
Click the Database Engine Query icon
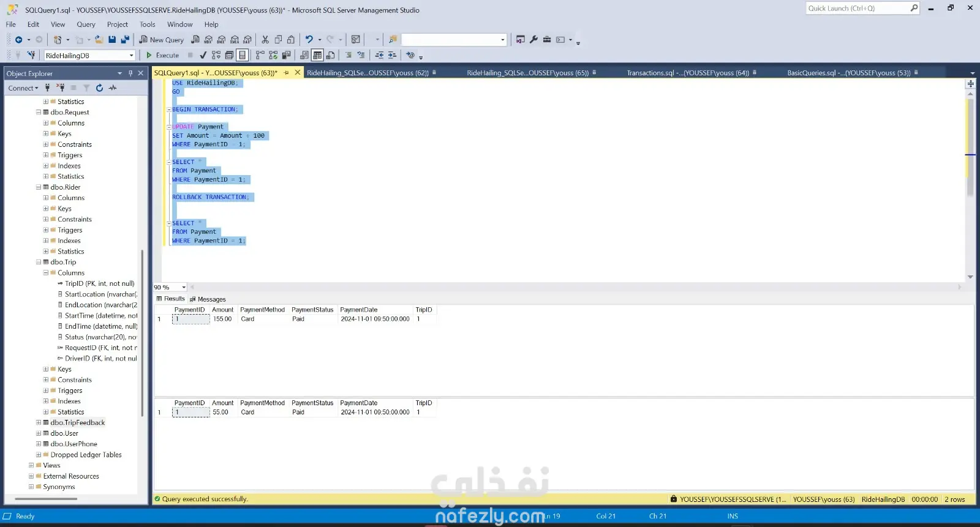pyautogui.click(x=195, y=40)
